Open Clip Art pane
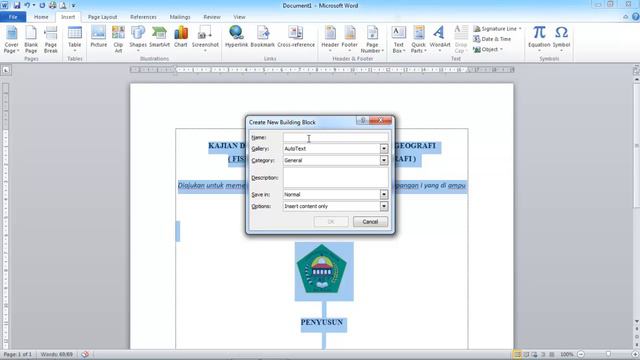The height and width of the screenshot is (360, 640). click(118, 39)
